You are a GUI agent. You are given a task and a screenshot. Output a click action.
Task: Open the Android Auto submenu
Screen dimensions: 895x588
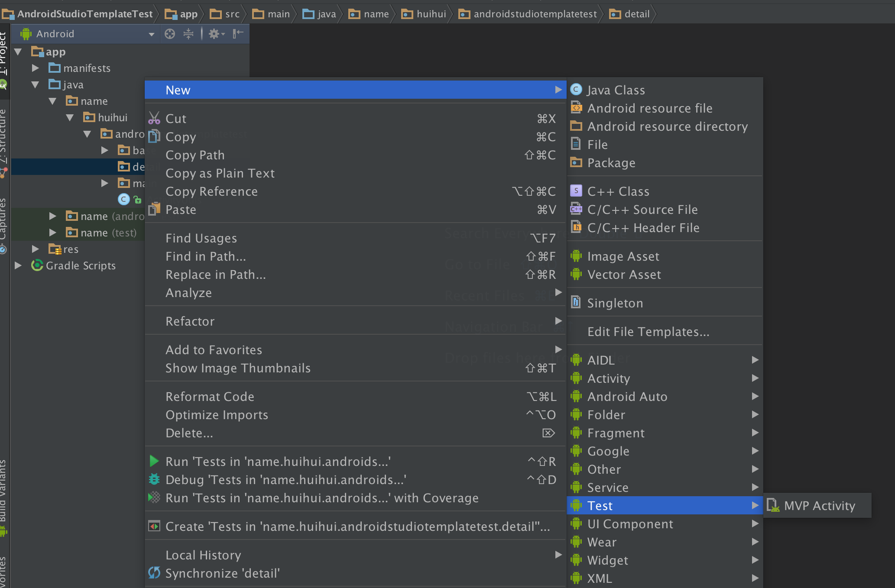click(665, 397)
